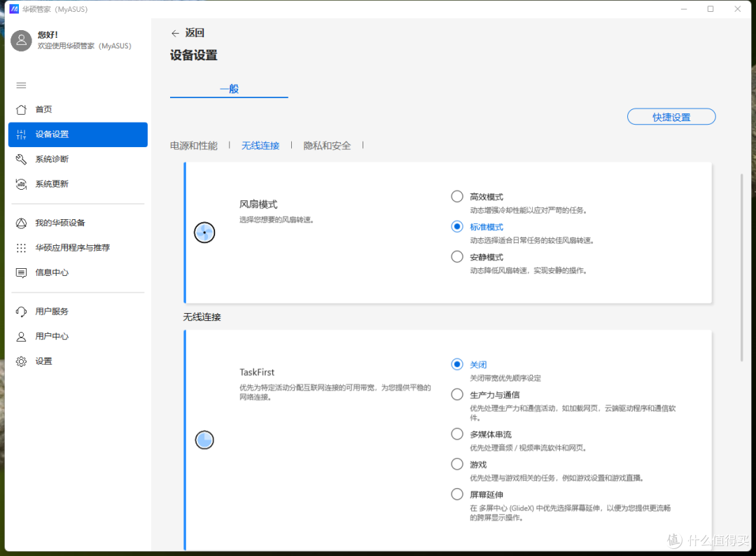Click the ASUS device icon for 我的华硕设备
756x556 pixels.
[x=21, y=223]
